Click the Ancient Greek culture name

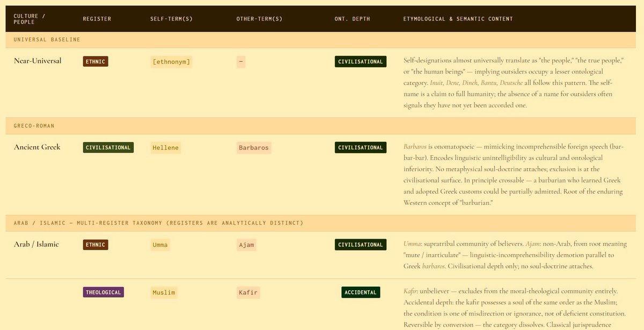(37, 147)
